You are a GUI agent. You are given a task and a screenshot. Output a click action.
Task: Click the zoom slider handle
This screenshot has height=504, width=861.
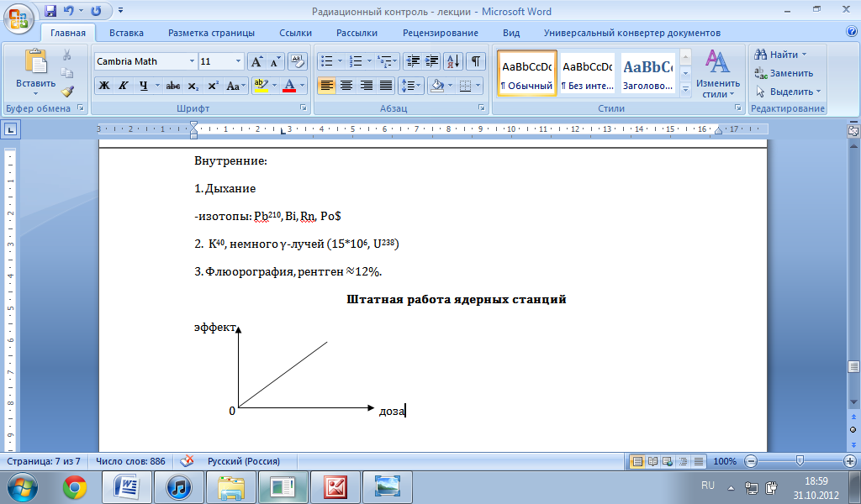800,460
